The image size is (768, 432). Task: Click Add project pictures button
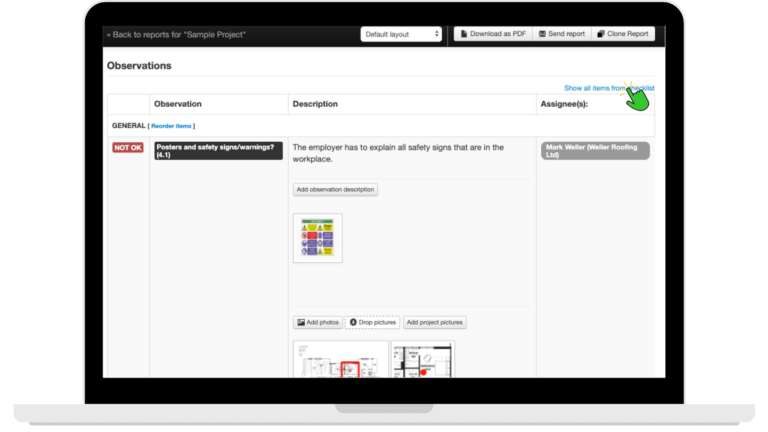[434, 322]
